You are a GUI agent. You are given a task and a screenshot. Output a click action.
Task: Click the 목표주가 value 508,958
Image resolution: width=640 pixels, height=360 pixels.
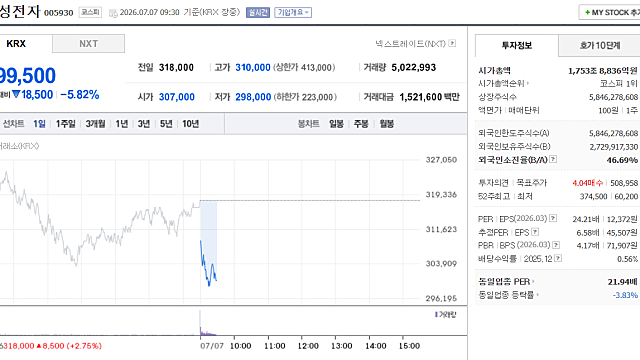(x=624, y=183)
